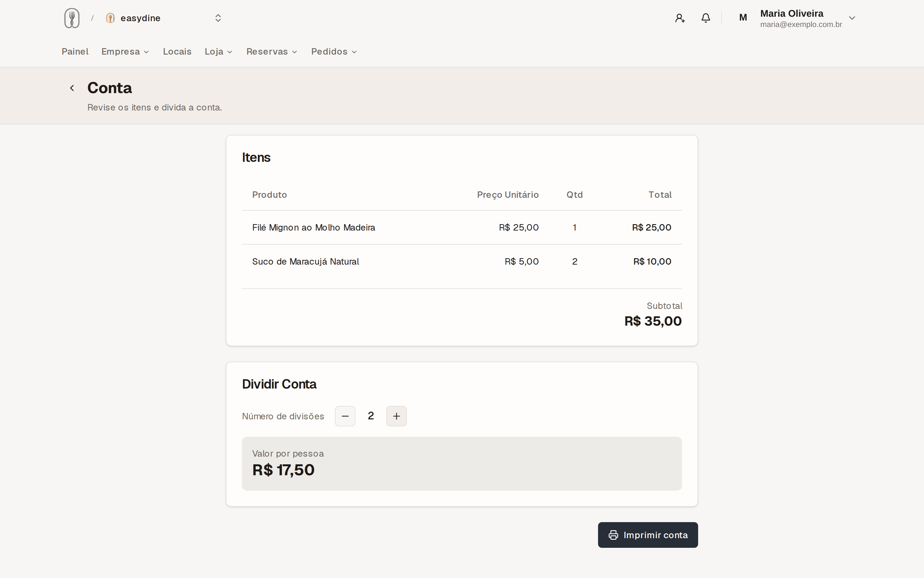Click the add user icon
This screenshot has width=924, height=578.
click(680, 18)
